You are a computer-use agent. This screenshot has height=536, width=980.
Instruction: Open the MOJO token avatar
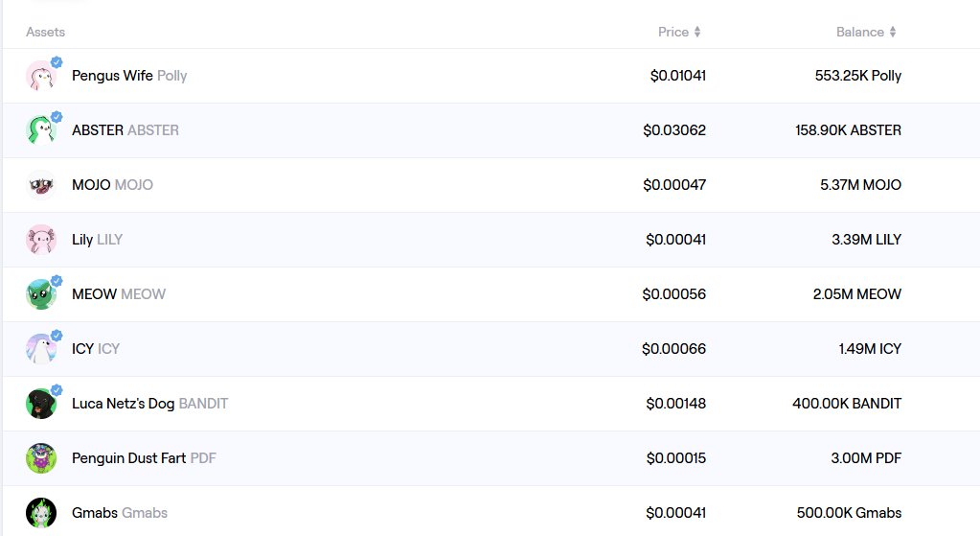click(x=40, y=185)
